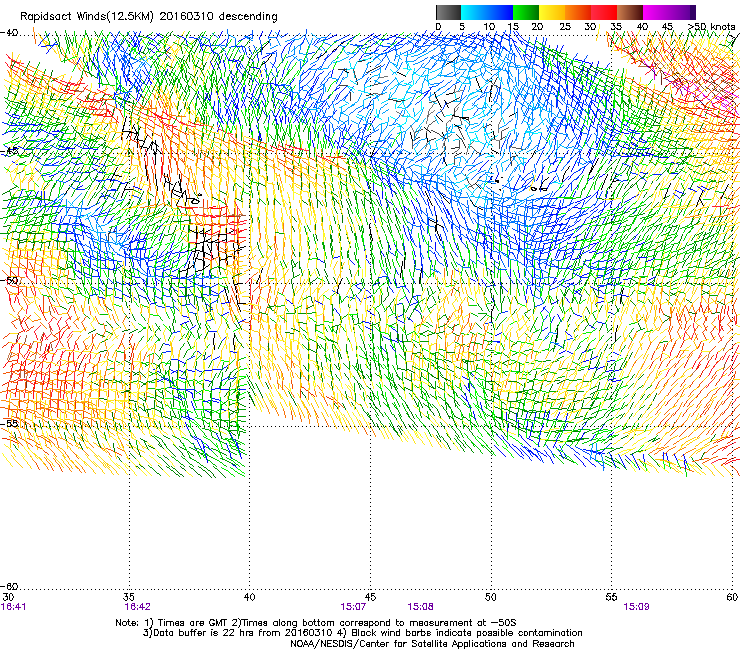
Task: Click the '40' longitude label on bottom axis
Action: point(250,597)
